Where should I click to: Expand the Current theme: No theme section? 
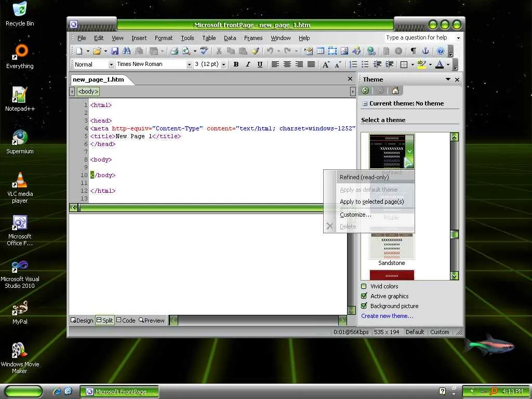click(365, 103)
